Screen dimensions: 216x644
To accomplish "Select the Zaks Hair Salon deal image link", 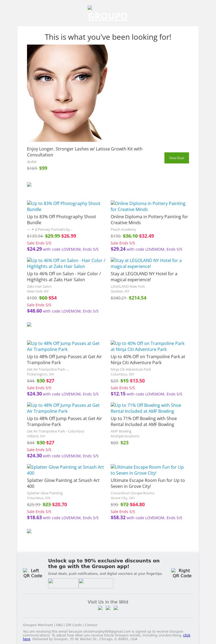I will click(66, 263).
